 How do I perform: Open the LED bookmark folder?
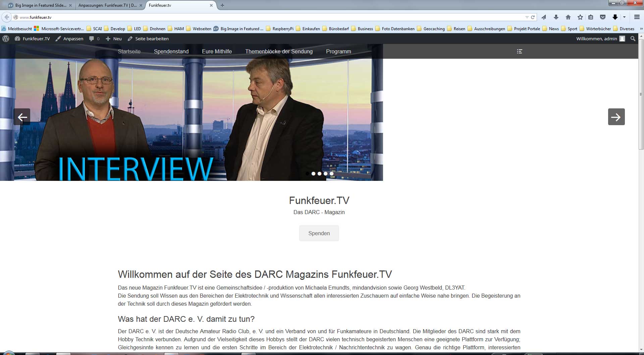[135, 29]
